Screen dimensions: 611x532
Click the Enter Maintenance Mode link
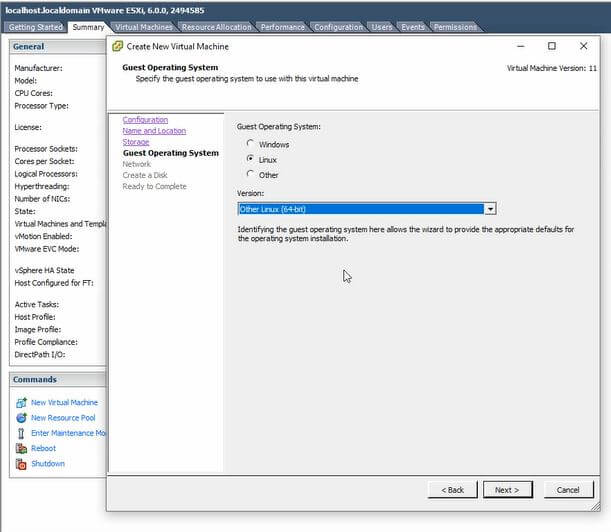(x=69, y=433)
